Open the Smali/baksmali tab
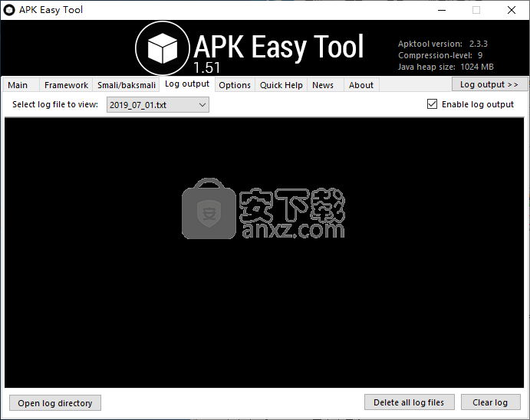This screenshot has height=420, width=530. coord(127,85)
